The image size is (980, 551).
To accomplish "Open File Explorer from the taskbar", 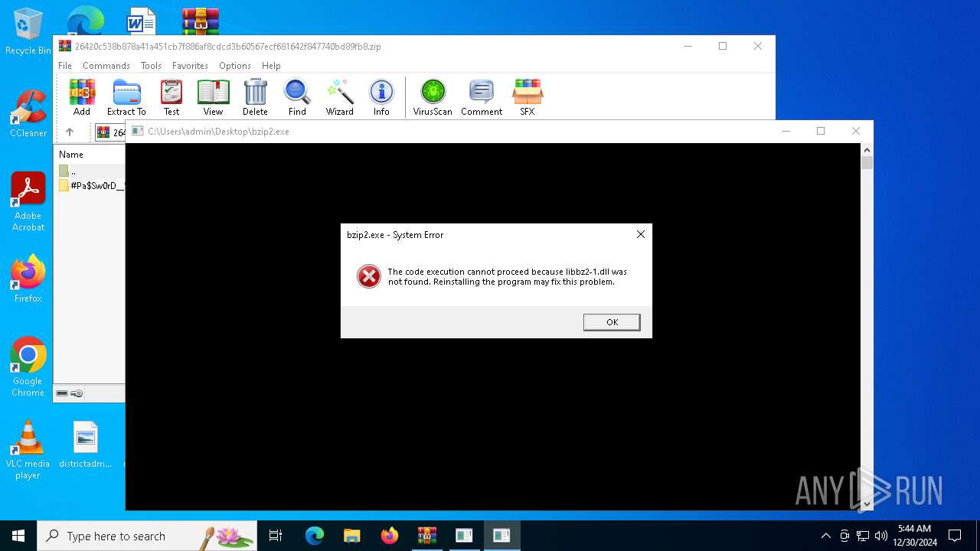I will tap(352, 536).
